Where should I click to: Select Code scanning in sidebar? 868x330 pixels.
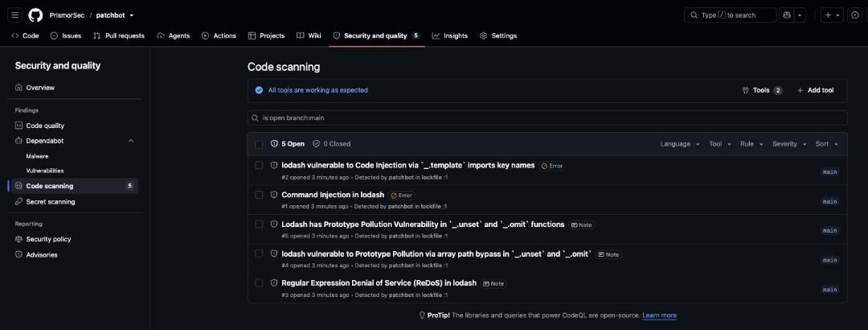(75, 186)
